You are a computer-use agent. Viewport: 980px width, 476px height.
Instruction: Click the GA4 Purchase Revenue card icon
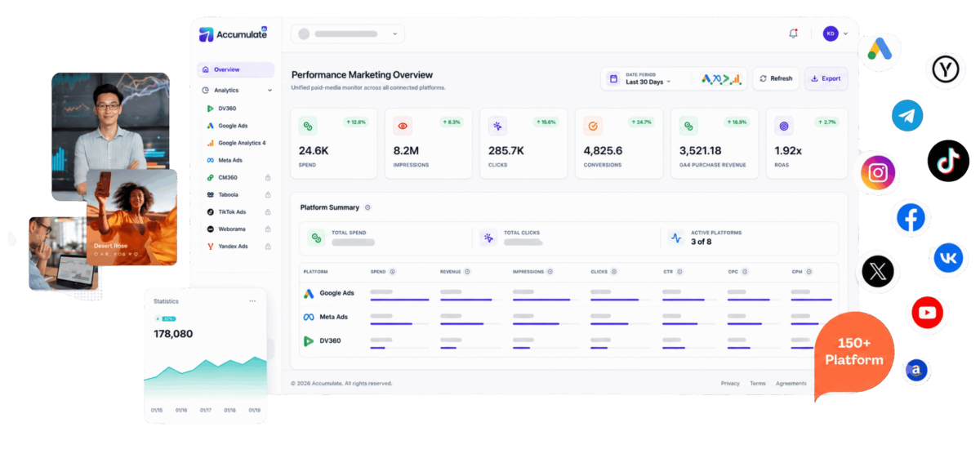tap(688, 126)
